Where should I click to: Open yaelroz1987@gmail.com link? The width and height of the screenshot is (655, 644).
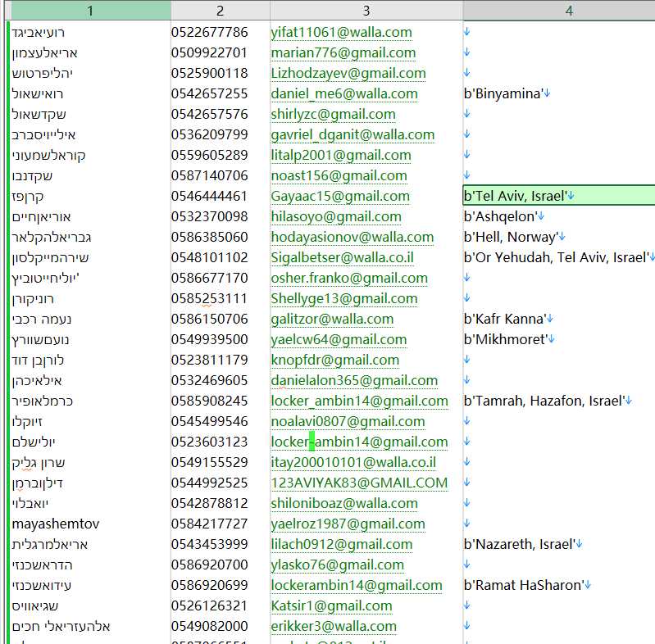348,524
